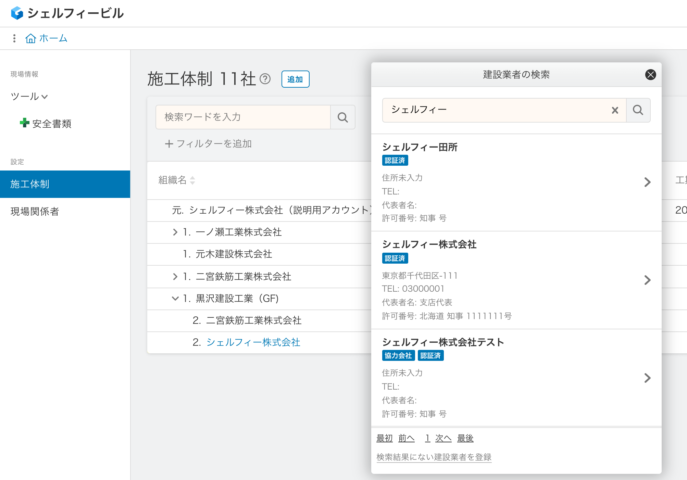Click the help icon next to 施工体制 11社
The height and width of the screenshot is (480, 687).
tap(265, 79)
